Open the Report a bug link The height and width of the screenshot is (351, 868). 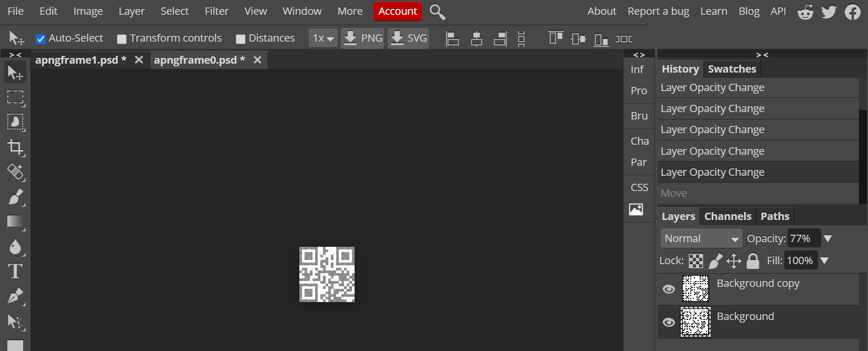658,11
